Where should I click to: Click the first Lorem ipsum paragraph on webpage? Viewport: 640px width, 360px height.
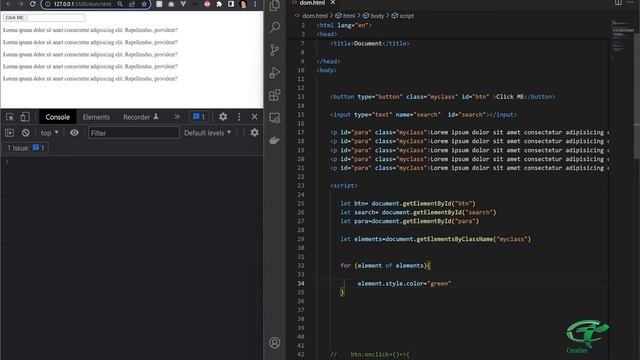(x=90, y=30)
